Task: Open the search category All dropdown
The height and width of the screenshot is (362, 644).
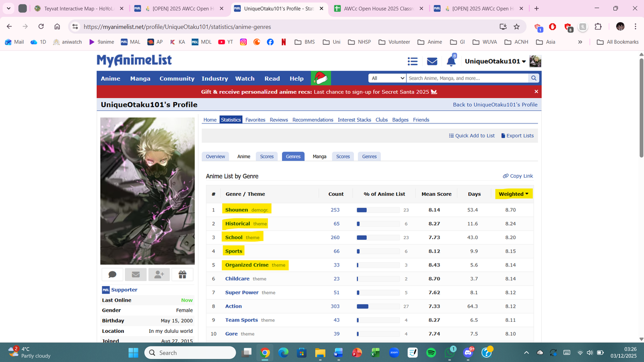Action: pos(387,78)
